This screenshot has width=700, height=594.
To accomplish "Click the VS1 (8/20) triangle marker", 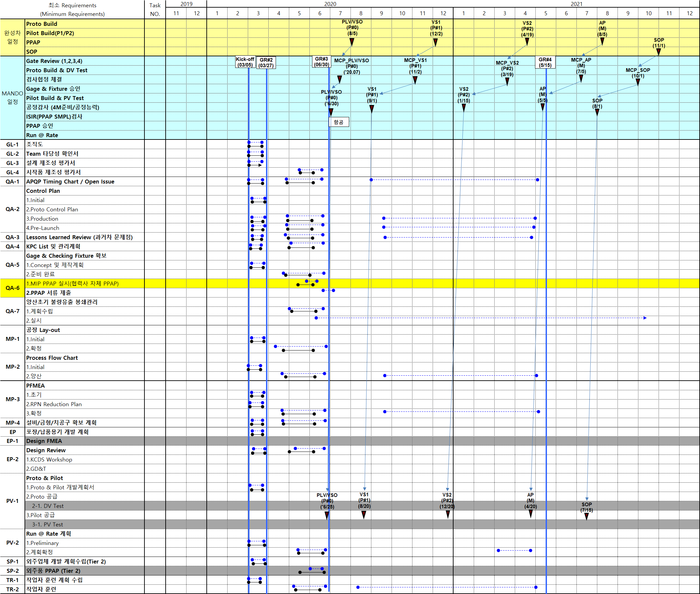I will [x=364, y=514].
